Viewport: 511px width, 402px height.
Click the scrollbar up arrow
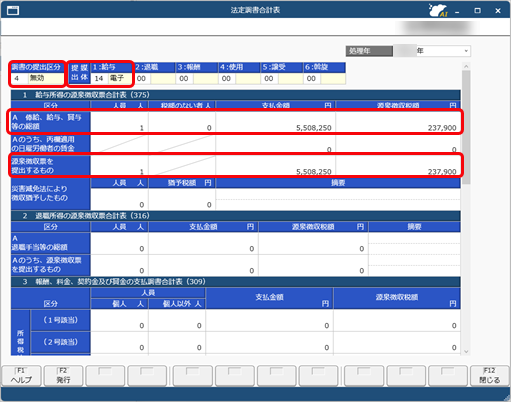point(466,66)
